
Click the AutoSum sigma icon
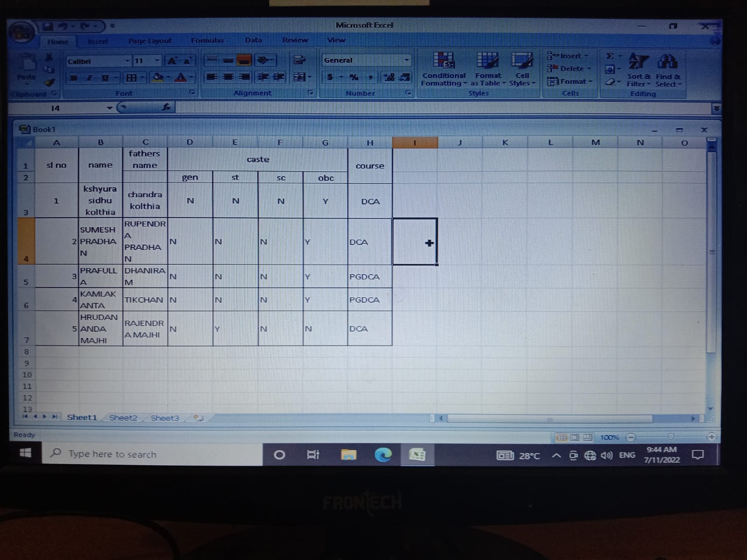pos(610,56)
